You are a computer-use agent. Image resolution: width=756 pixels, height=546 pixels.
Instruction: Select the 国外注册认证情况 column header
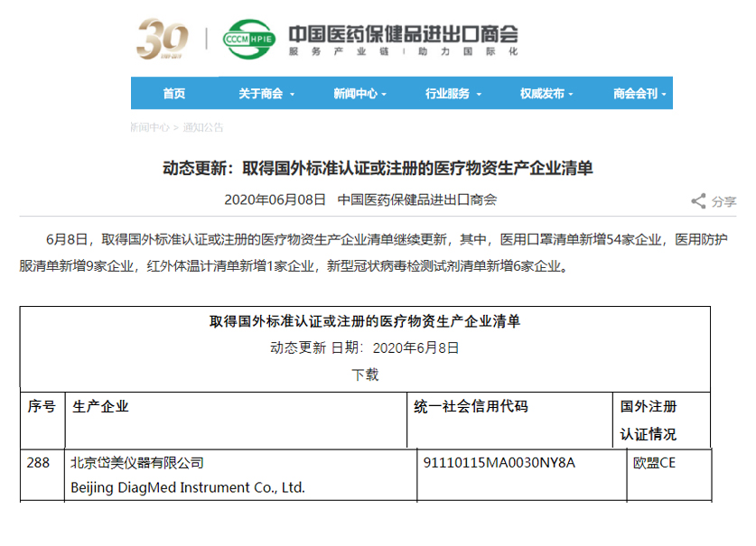[x=648, y=421]
